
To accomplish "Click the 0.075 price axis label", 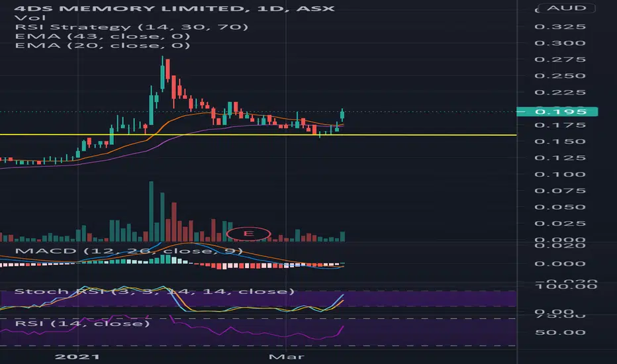I will tap(560, 191).
